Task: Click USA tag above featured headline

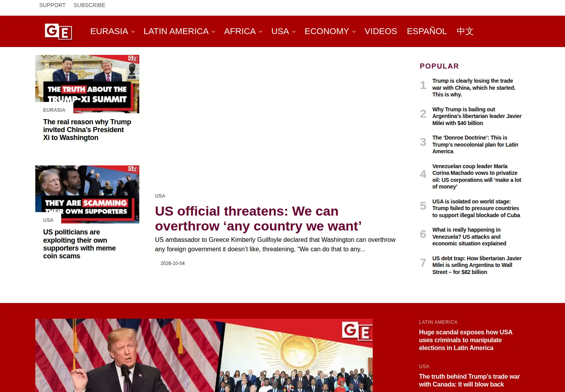Action: 160,196
